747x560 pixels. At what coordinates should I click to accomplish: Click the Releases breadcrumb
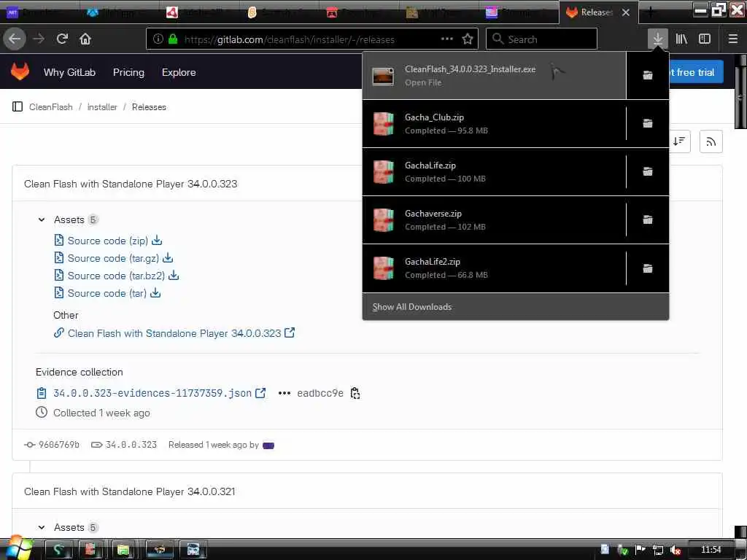coord(149,106)
